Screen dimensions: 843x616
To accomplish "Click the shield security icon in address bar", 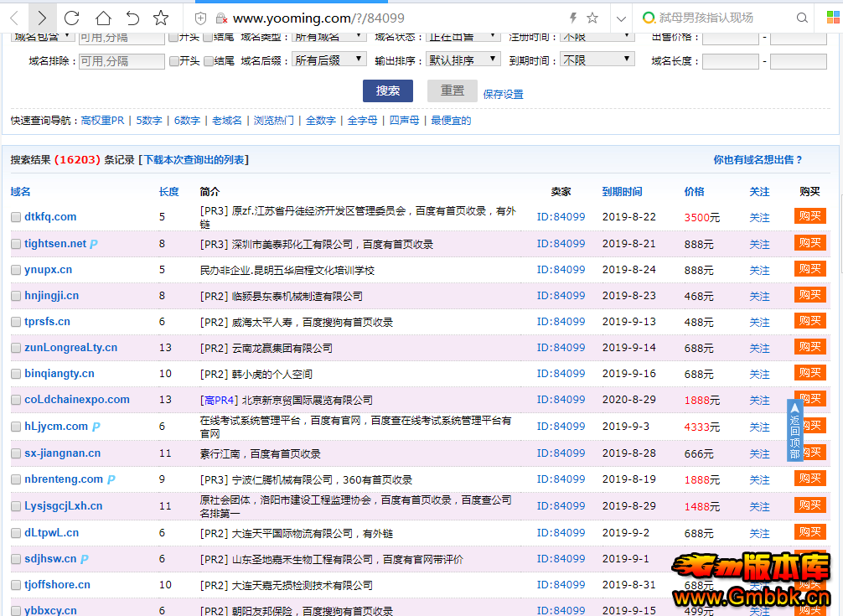I will point(200,18).
